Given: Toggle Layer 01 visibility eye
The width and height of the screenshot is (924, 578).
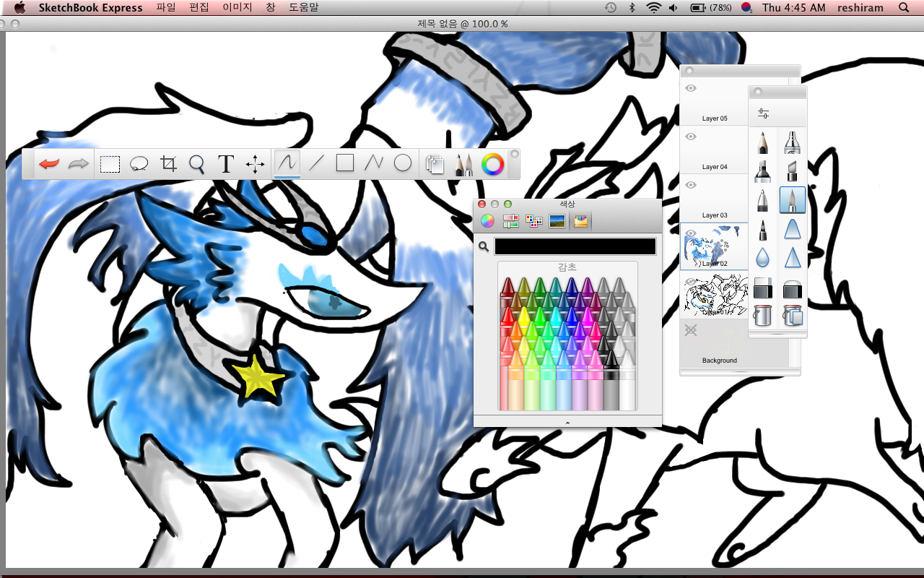Looking at the screenshot, I should pos(691,281).
